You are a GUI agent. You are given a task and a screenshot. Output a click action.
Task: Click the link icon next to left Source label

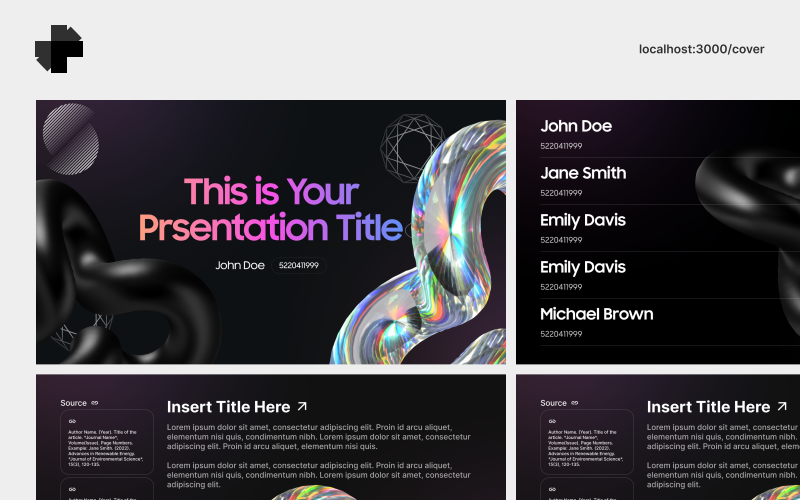[x=95, y=403]
